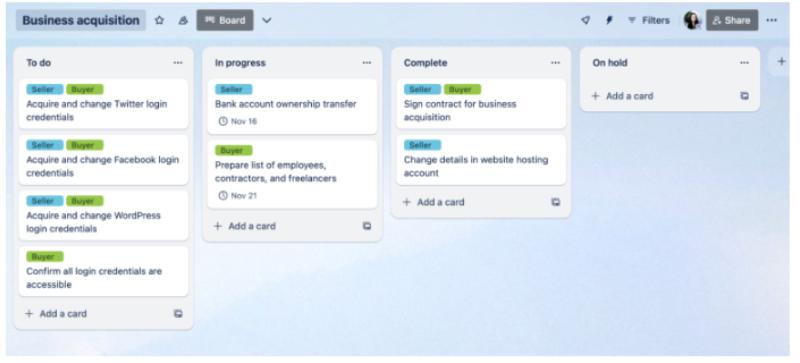800x363 pixels.
Task: Open the Filters menu
Action: point(648,20)
